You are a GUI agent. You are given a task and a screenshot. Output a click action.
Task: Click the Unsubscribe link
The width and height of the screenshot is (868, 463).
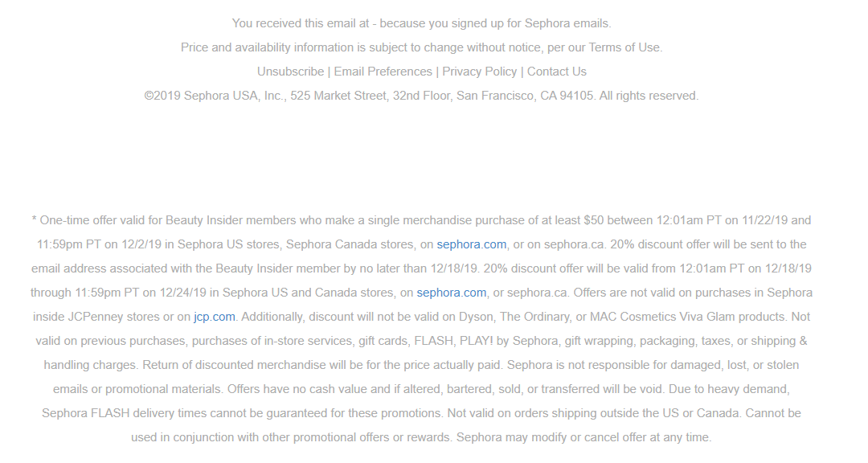coord(290,72)
